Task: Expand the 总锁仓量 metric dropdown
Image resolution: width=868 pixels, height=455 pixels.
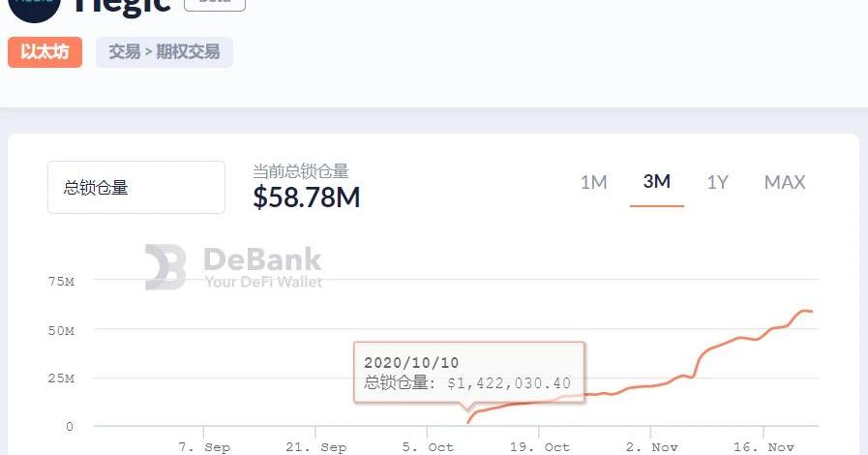Action: [x=135, y=188]
